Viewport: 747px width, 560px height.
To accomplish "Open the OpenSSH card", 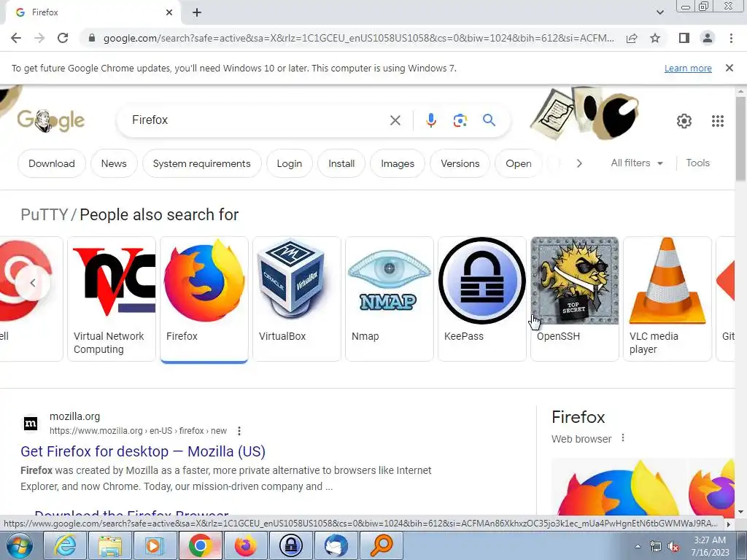I will pyautogui.click(x=575, y=298).
